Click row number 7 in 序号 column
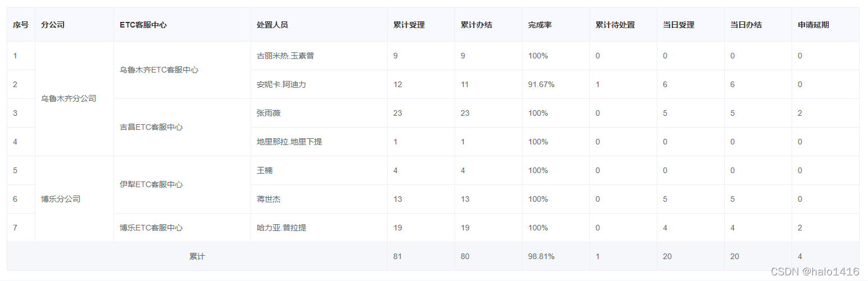Screen dimensions: 868x281 tap(15, 228)
